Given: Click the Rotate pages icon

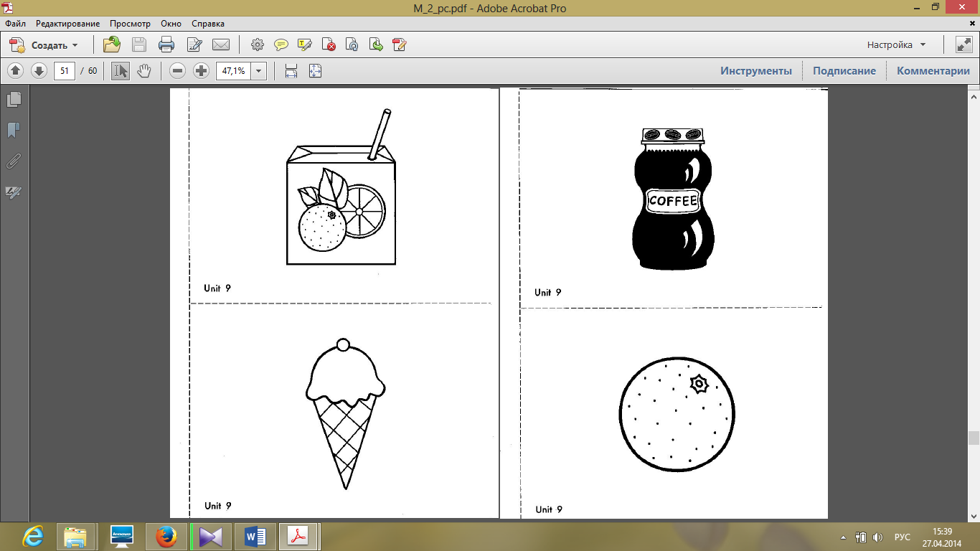Looking at the screenshot, I should point(352,45).
